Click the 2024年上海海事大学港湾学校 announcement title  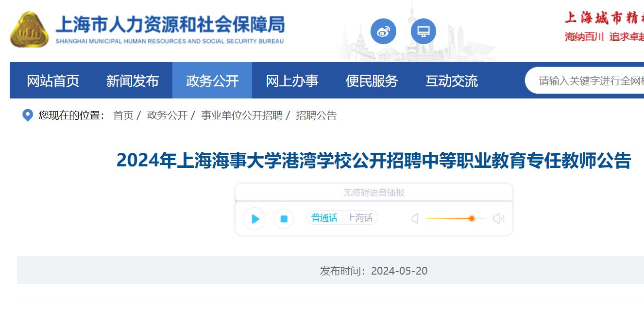(374, 161)
